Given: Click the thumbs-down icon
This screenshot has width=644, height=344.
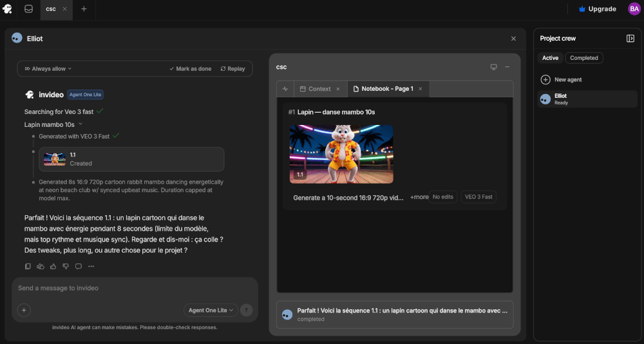Looking at the screenshot, I should [x=66, y=266].
